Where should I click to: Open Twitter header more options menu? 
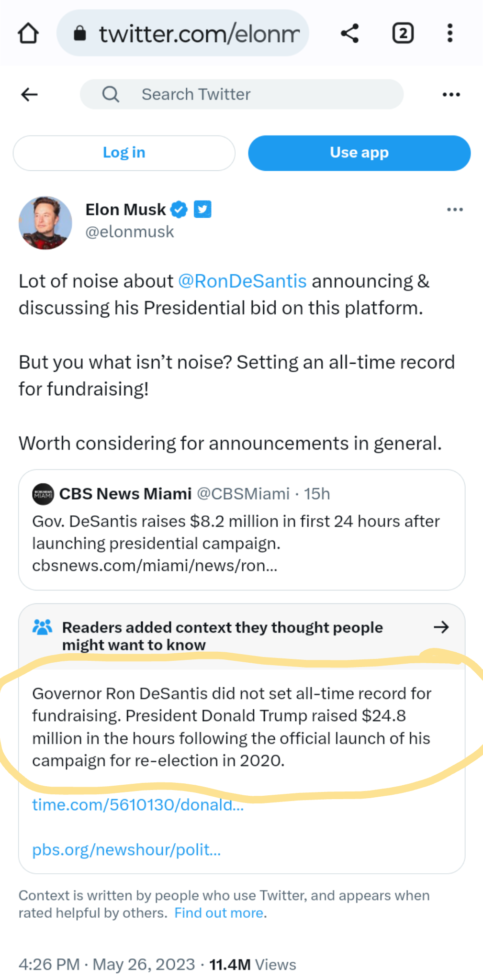click(x=451, y=94)
